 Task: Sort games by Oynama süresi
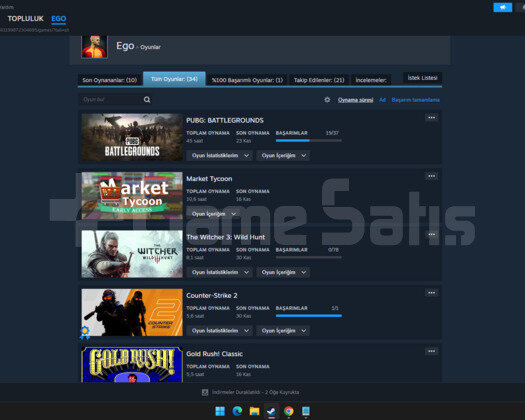pos(355,100)
